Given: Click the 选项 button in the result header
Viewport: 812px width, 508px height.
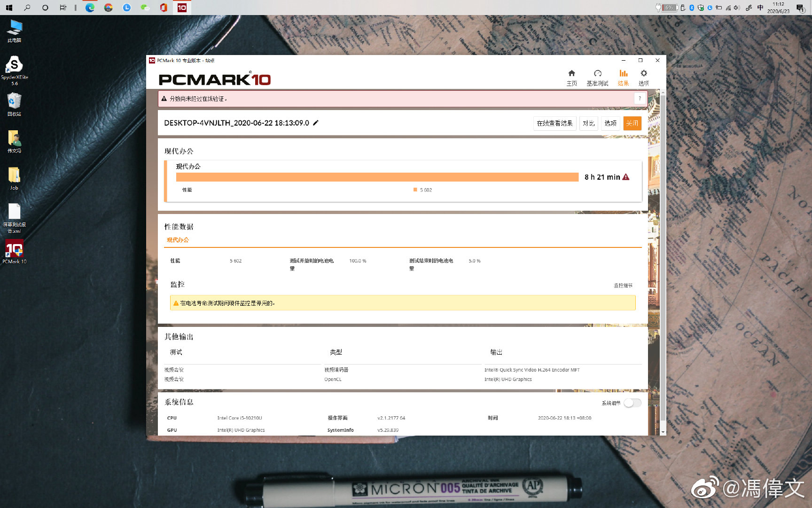Looking at the screenshot, I should click(x=610, y=123).
